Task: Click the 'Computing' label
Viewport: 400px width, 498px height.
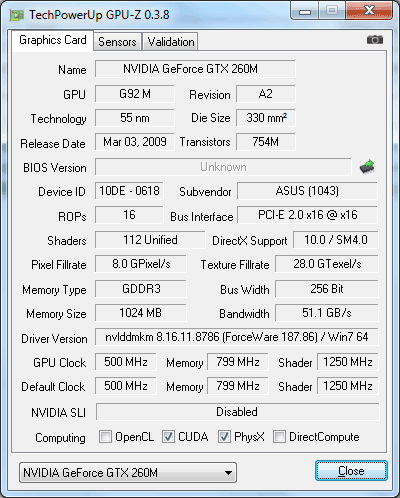Action: pyautogui.click(x=60, y=438)
